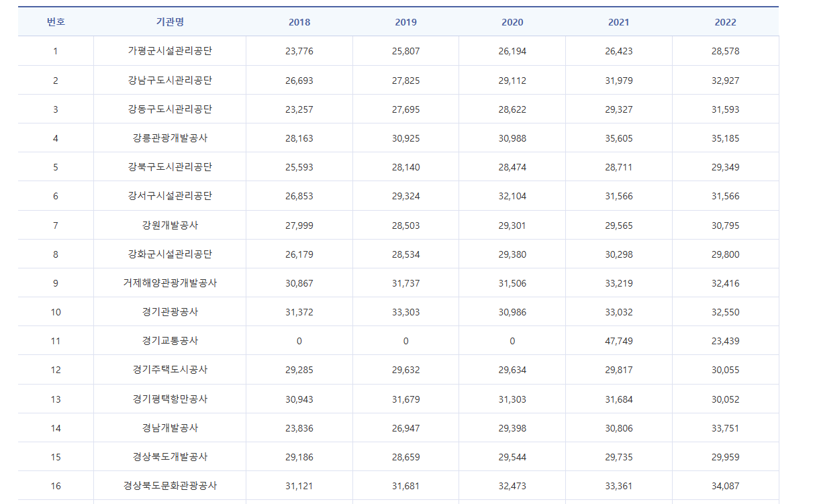Click the value 29,349 in 강북구도시관리공단 row
Viewport: 817px width, 504px height.
[x=726, y=167]
